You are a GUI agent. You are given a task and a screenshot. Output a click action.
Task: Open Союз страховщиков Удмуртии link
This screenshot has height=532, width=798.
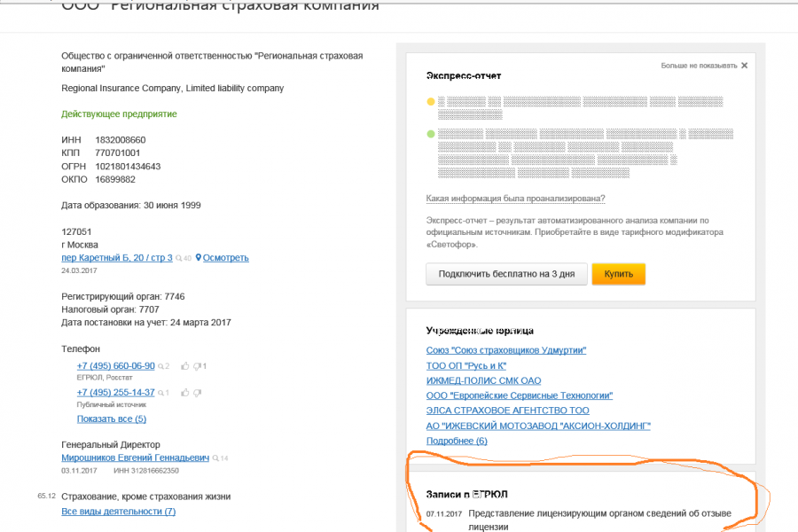pyautogui.click(x=506, y=350)
